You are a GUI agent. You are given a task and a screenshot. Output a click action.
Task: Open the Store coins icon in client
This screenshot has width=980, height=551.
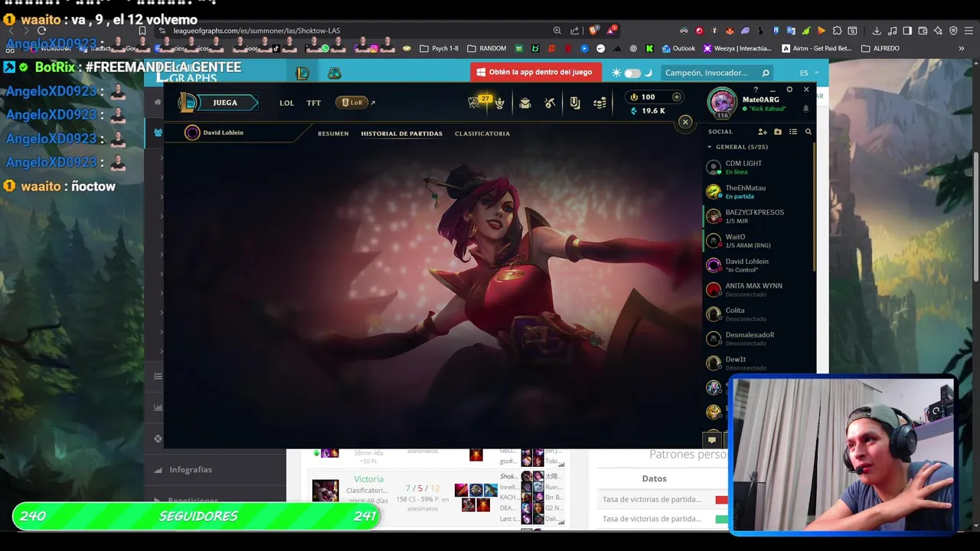click(x=600, y=103)
